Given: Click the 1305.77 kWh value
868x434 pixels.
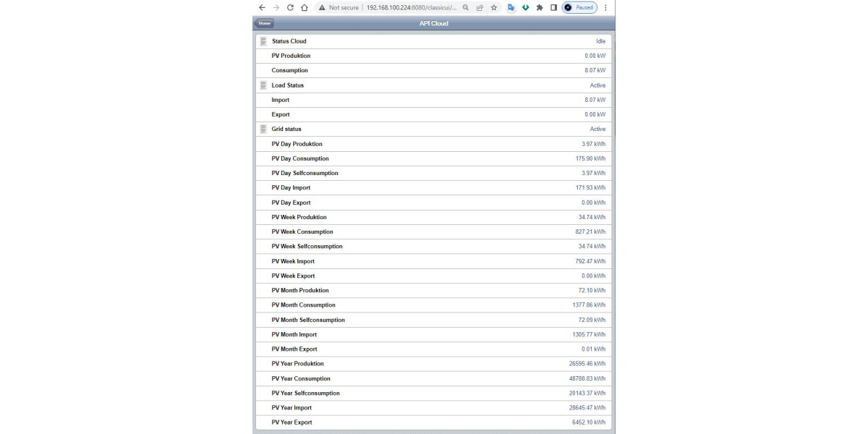Looking at the screenshot, I should point(590,334).
